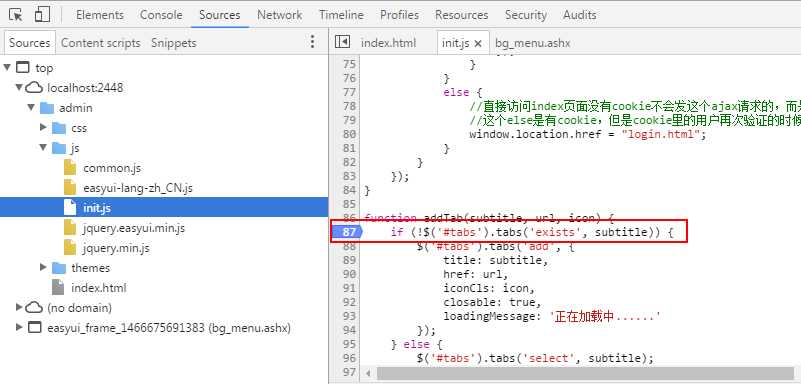Click the jquery.easyui.min.js file icon
801x384 pixels.
pos(70,228)
